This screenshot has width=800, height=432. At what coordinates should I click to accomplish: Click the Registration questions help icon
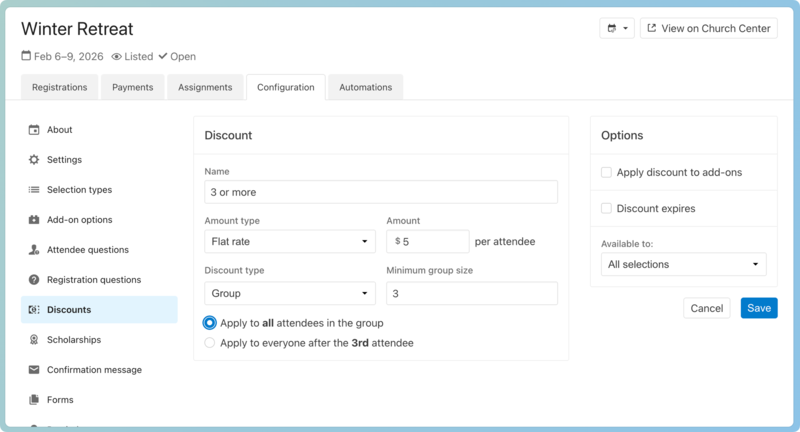(34, 280)
